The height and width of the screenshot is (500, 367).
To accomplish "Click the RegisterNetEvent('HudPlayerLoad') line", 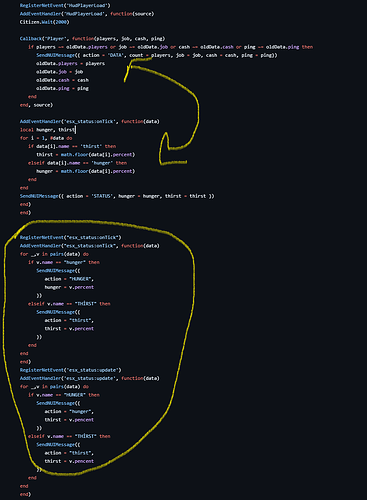I will point(65,5).
